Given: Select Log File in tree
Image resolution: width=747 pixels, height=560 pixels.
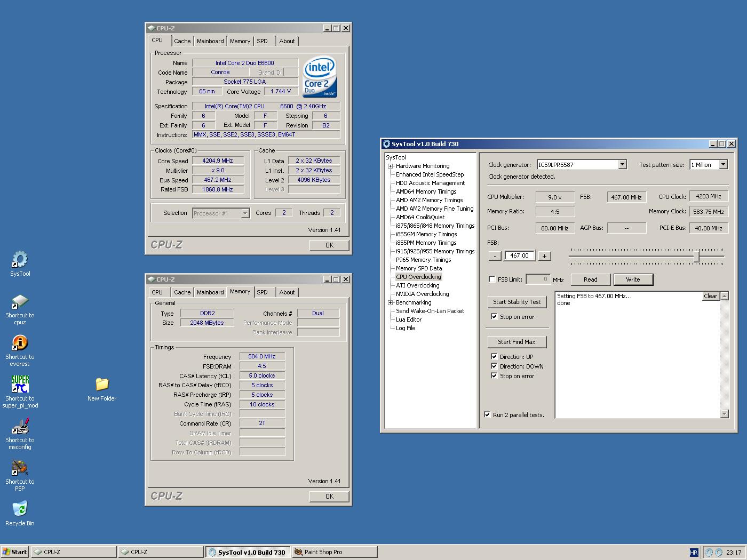Looking at the screenshot, I should click(406, 328).
